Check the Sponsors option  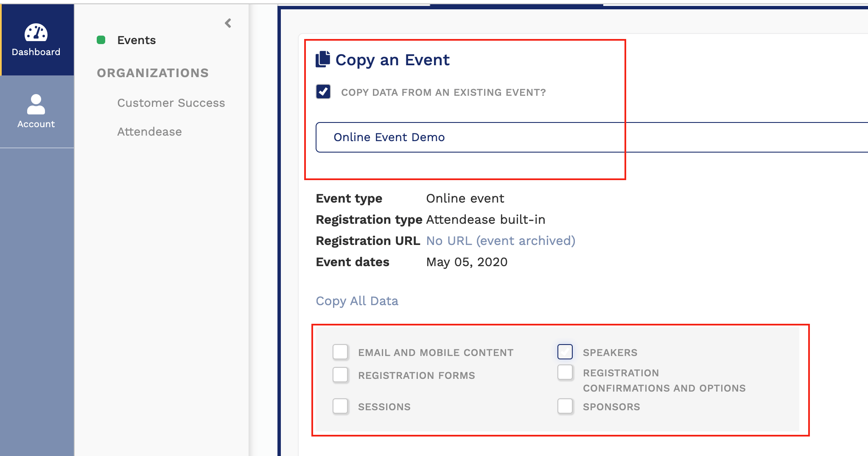(565, 406)
